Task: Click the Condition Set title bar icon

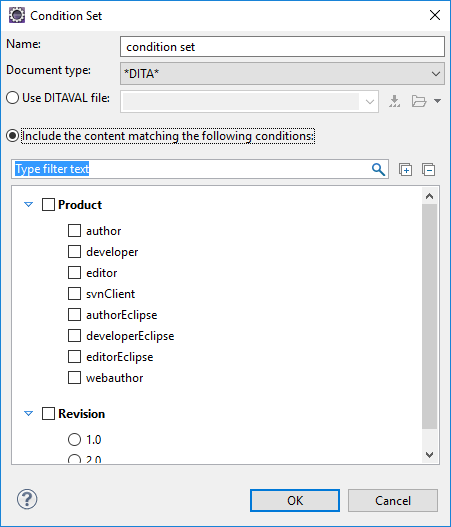Action: point(17,15)
